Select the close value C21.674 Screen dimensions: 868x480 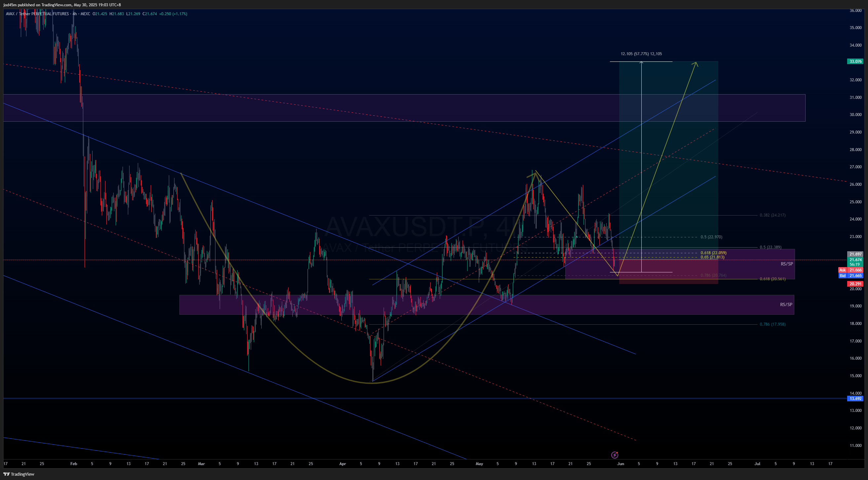(150, 14)
